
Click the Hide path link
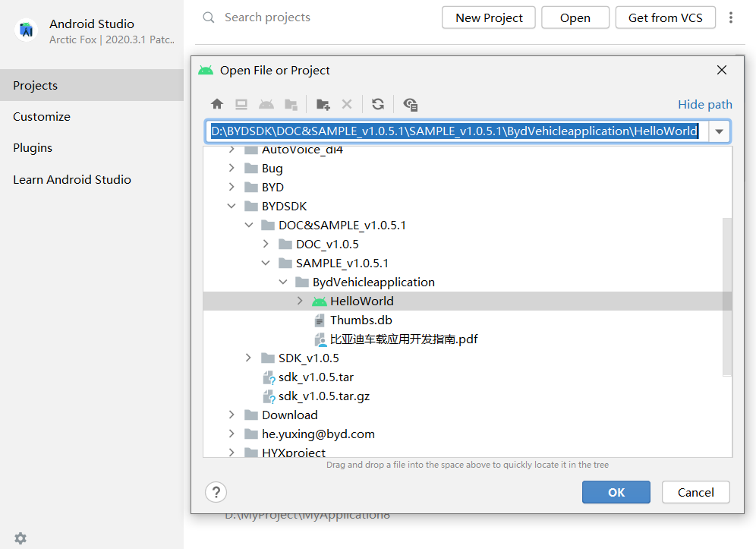pyautogui.click(x=705, y=105)
